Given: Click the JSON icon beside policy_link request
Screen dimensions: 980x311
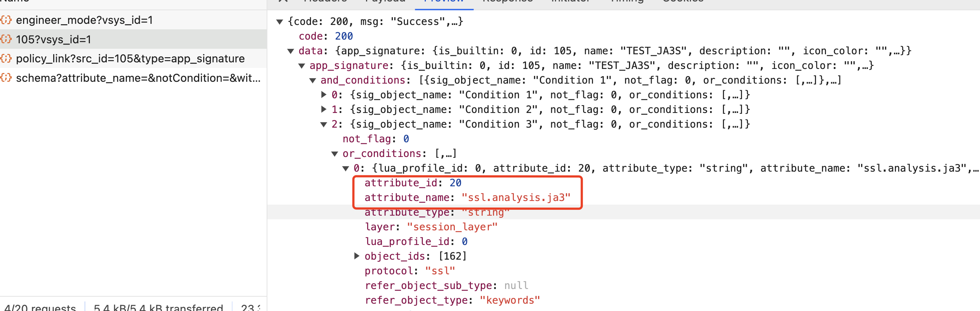Looking at the screenshot, I should tap(6, 59).
